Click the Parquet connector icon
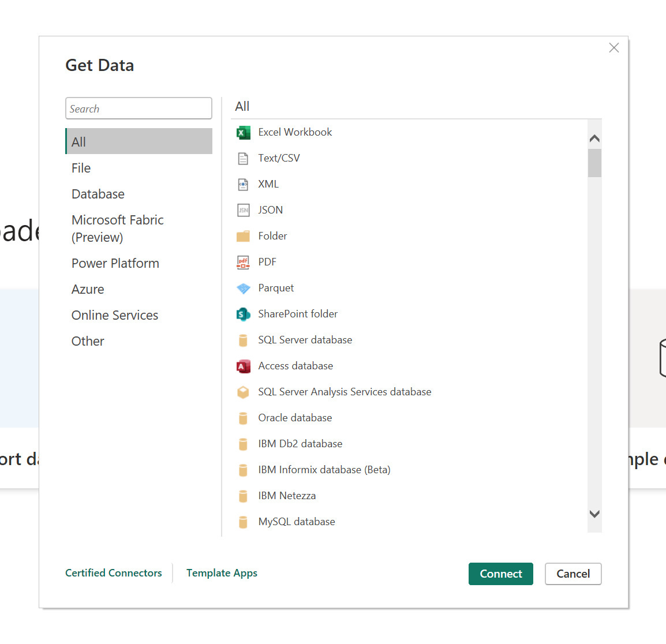This screenshot has width=666, height=644. pos(244,289)
